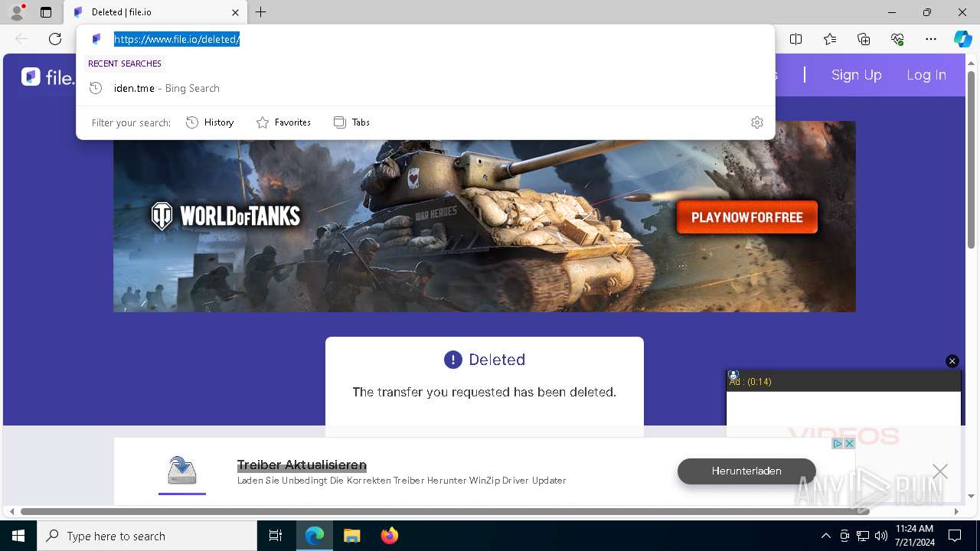Open Browser essentials heart icon
This screenshot has width=980, height=551.
click(897, 39)
